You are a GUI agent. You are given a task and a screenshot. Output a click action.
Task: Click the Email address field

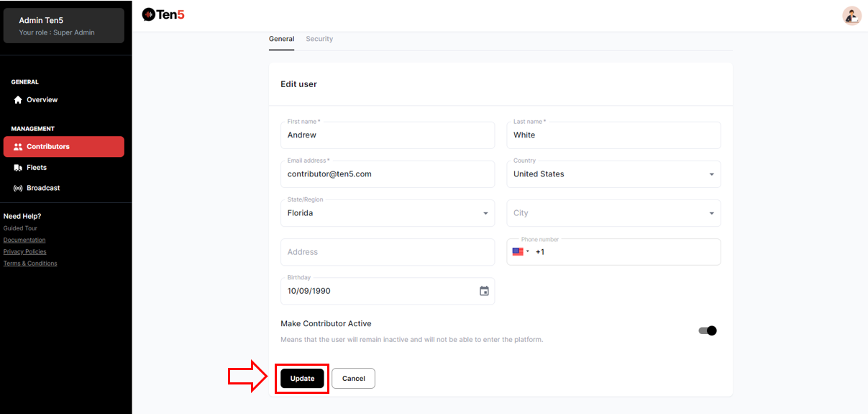(387, 174)
